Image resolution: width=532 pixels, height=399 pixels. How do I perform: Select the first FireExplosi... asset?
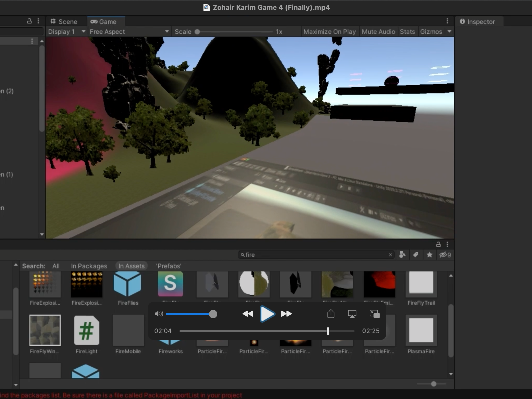coord(45,289)
